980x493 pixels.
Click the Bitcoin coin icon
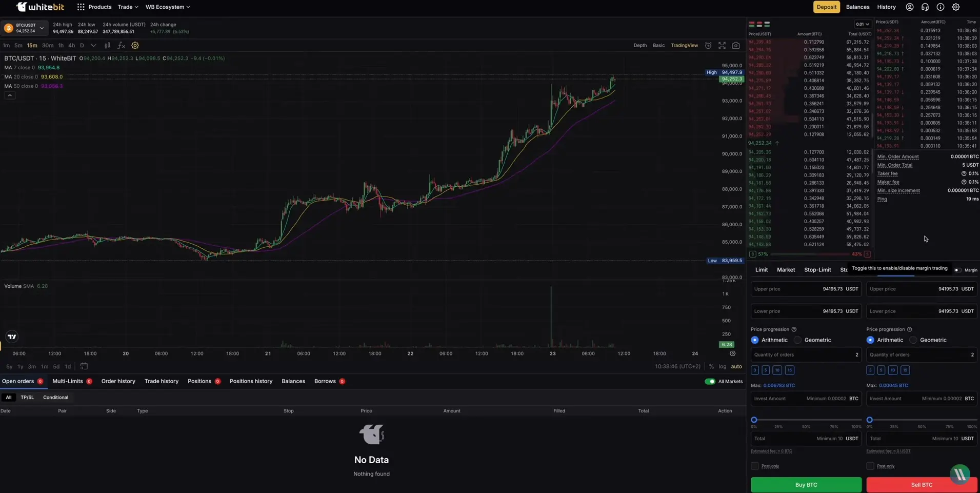pyautogui.click(x=8, y=28)
